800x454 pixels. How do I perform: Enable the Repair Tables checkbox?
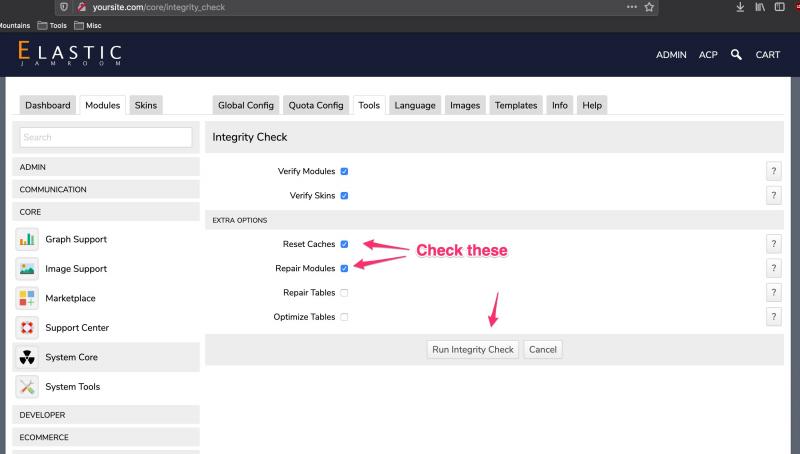click(x=344, y=293)
